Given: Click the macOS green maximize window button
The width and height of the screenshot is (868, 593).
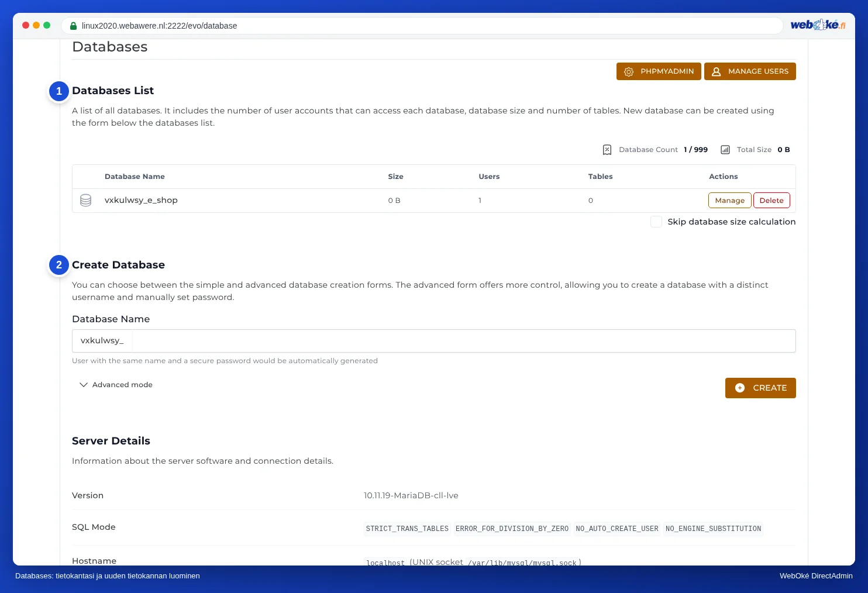Looking at the screenshot, I should [x=47, y=25].
